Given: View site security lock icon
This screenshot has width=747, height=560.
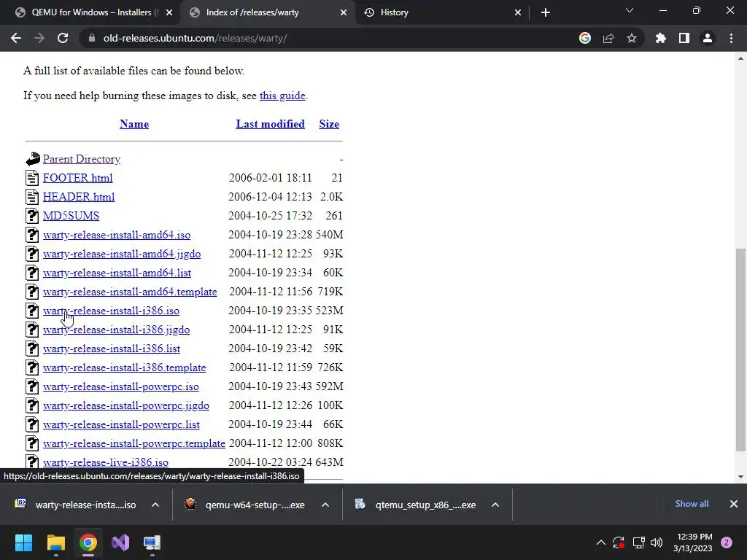Looking at the screenshot, I should pyautogui.click(x=92, y=38).
